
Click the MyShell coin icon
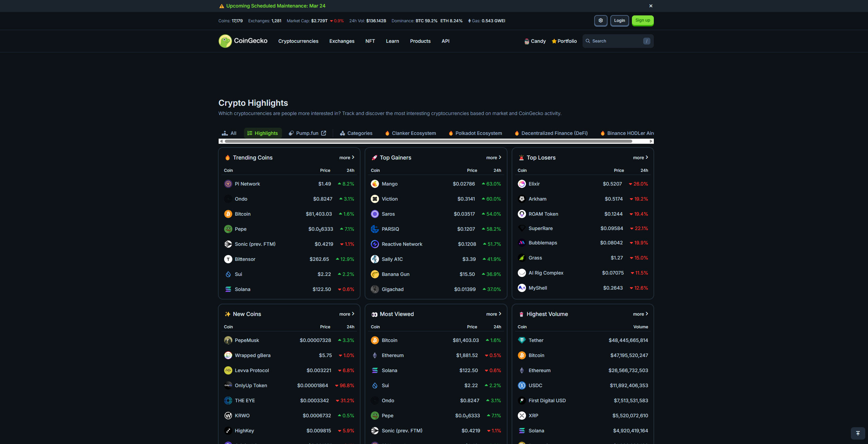click(522, 288)
